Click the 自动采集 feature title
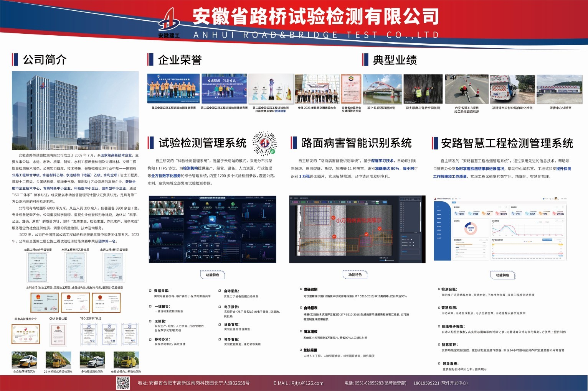 pos(231,291)
